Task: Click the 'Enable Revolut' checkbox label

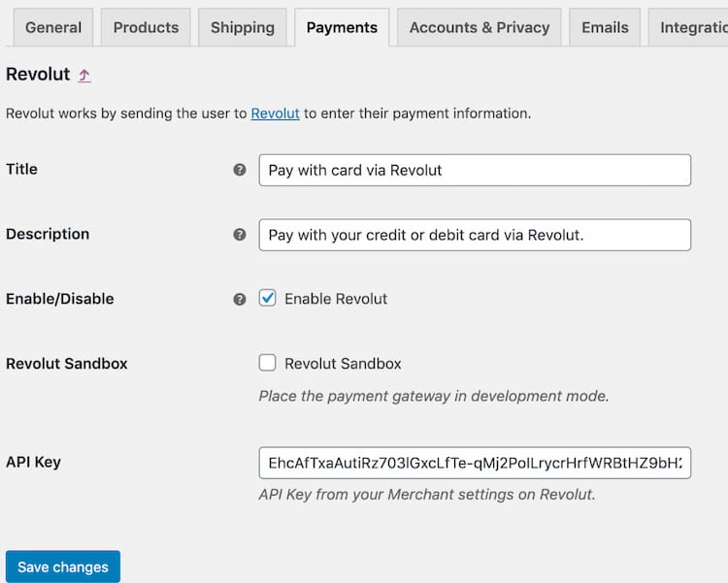Action: 336,299
